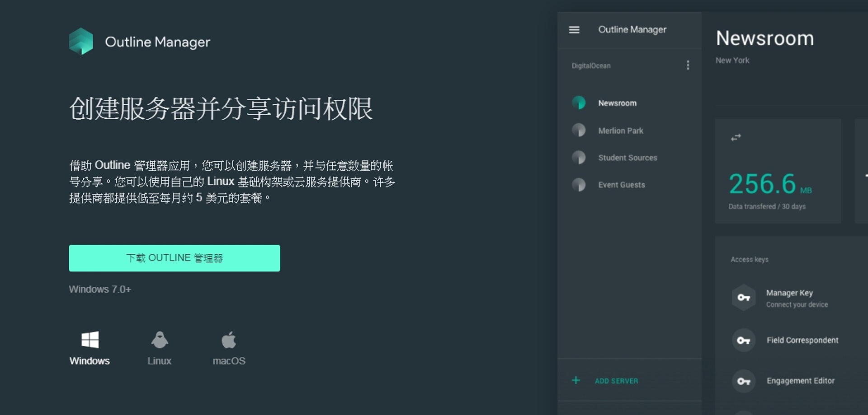This screenshot has height=415, width=868.
Task: Select the Linux penguin icon
Action: (159, 340)
